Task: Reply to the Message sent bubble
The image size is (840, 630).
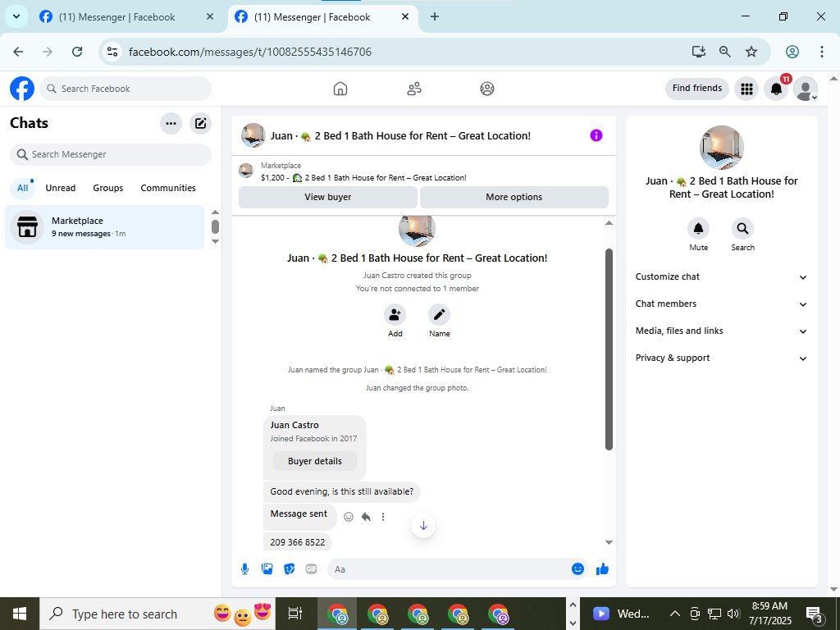Action: (x=366, y=517)
